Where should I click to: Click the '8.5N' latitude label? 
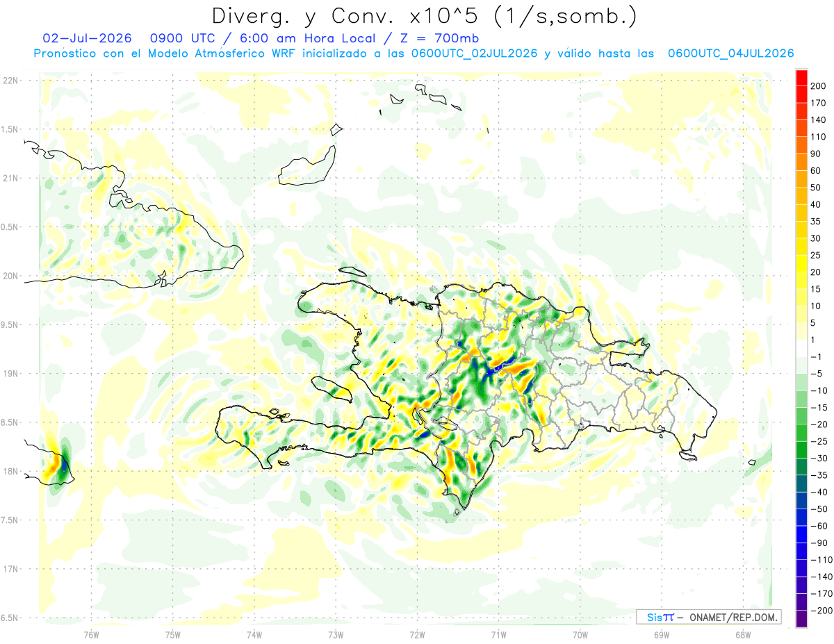click(x=10, y=422)
